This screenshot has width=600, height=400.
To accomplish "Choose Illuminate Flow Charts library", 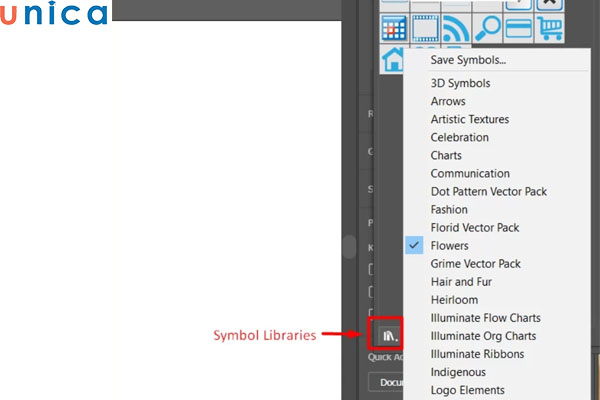I will [x=483, y=318].
